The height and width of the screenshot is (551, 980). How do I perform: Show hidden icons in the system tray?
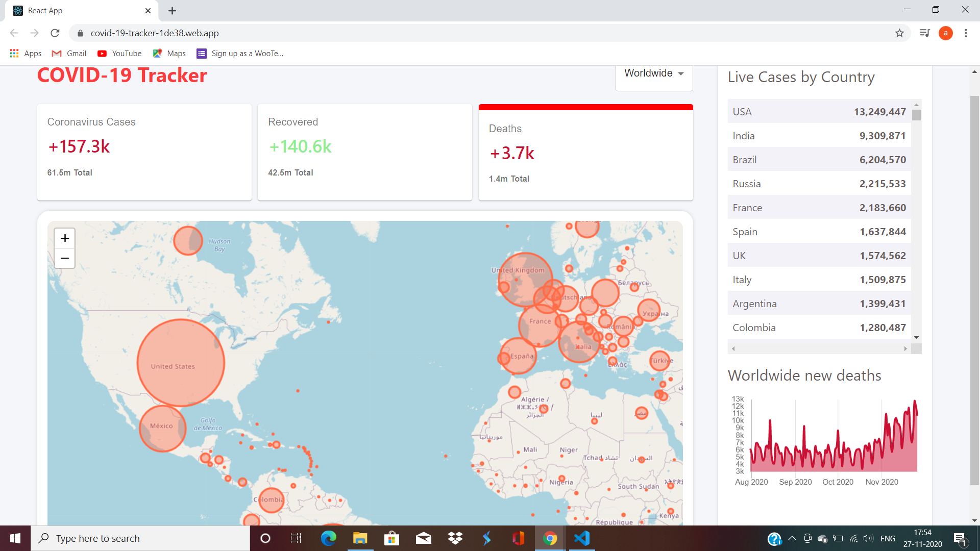[792, 538]
